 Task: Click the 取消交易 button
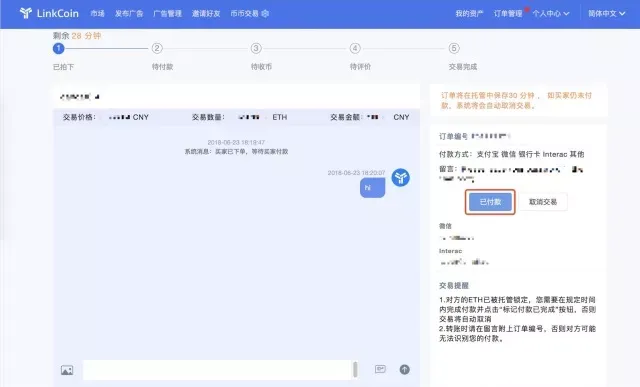pyautogui.click(x=543, y=202)
